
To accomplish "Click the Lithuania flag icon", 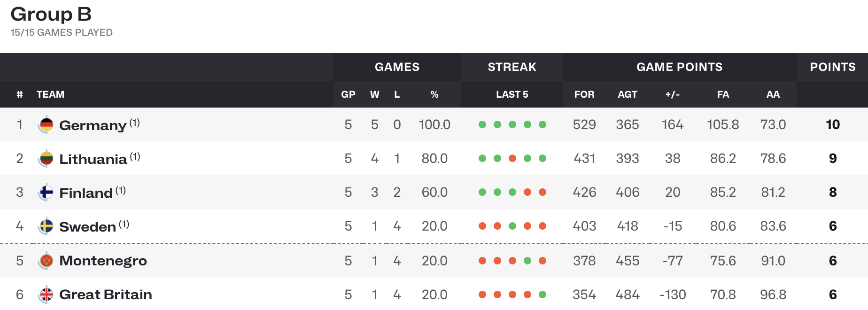I will click(46, 158).
